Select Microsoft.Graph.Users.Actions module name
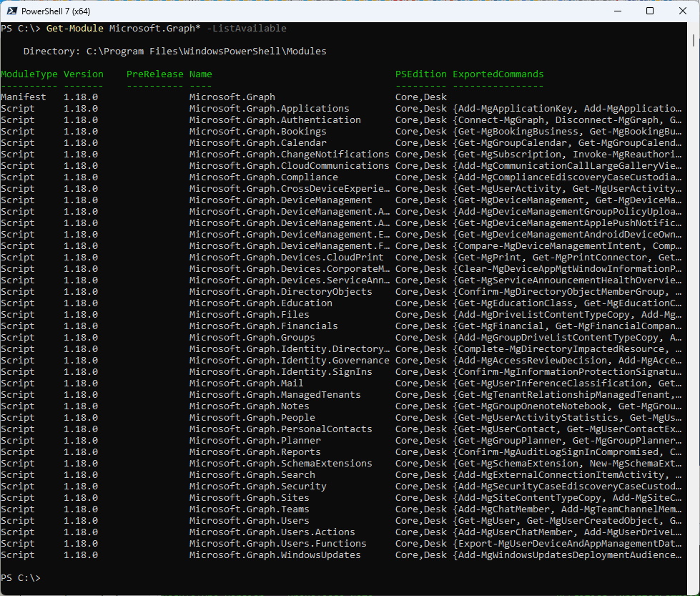Viewport: 700px width, 596px height. point(272,532)
